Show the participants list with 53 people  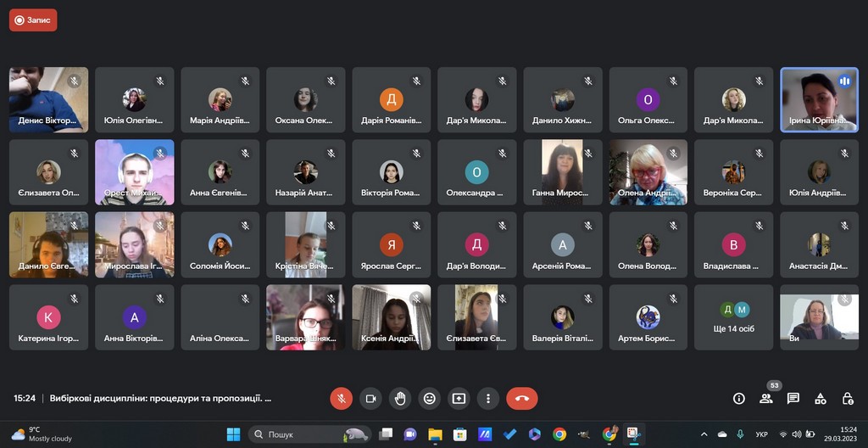766,398
